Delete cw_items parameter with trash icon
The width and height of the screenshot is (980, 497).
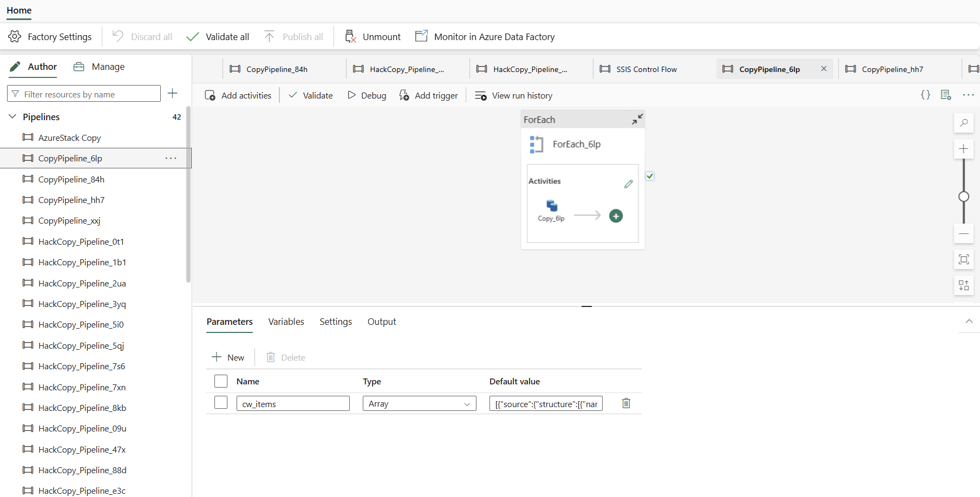click(626, 403)
